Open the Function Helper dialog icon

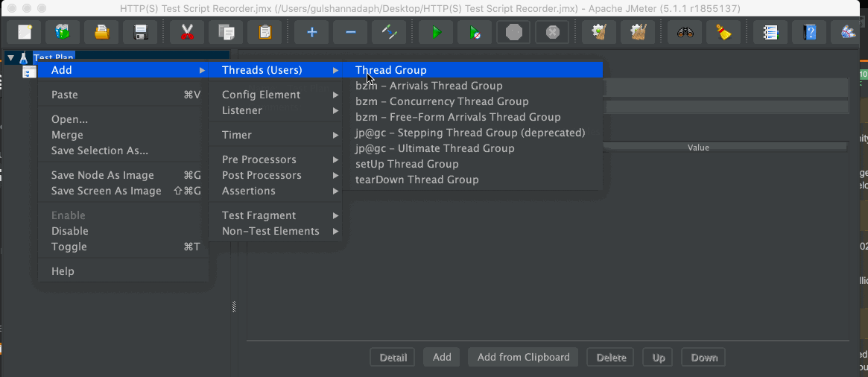pos(771,32)
